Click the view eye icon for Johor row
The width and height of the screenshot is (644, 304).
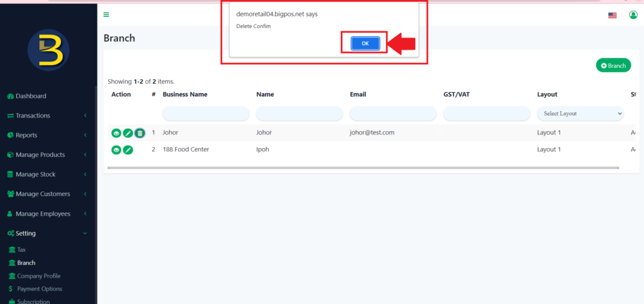click(x=116, y=133)
